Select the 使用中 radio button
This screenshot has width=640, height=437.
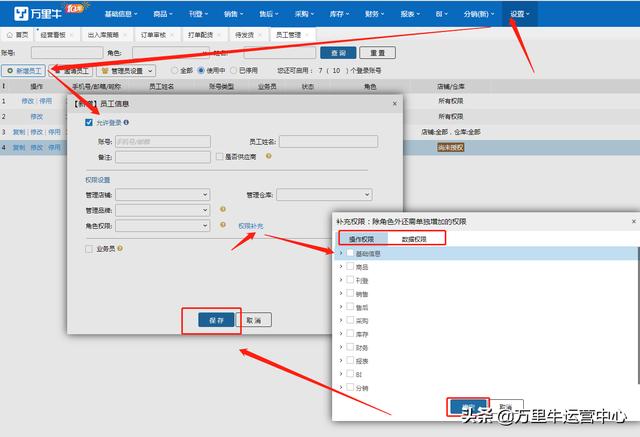(x=201, y=70)
